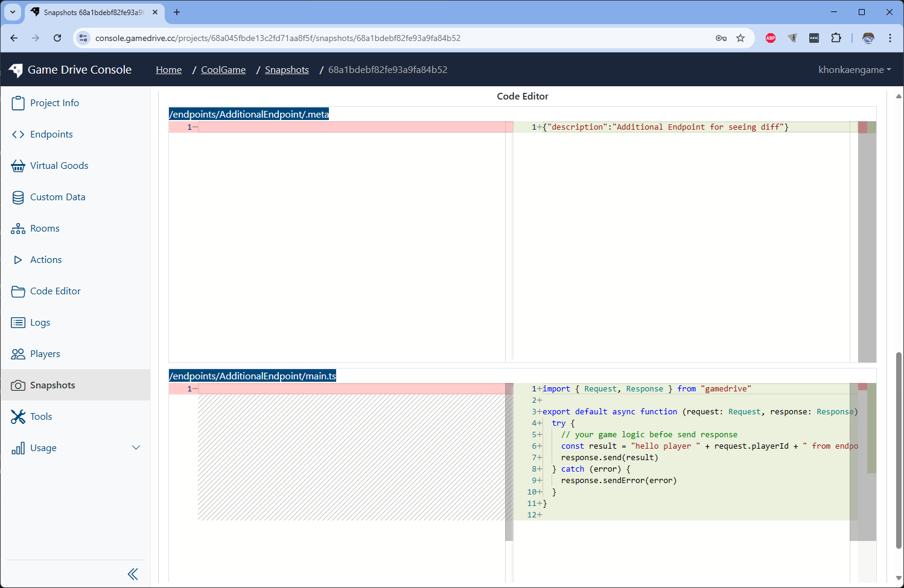Open Tools via the wrench icon
Viewport: 904px width, 588px height.
point(18,417)
